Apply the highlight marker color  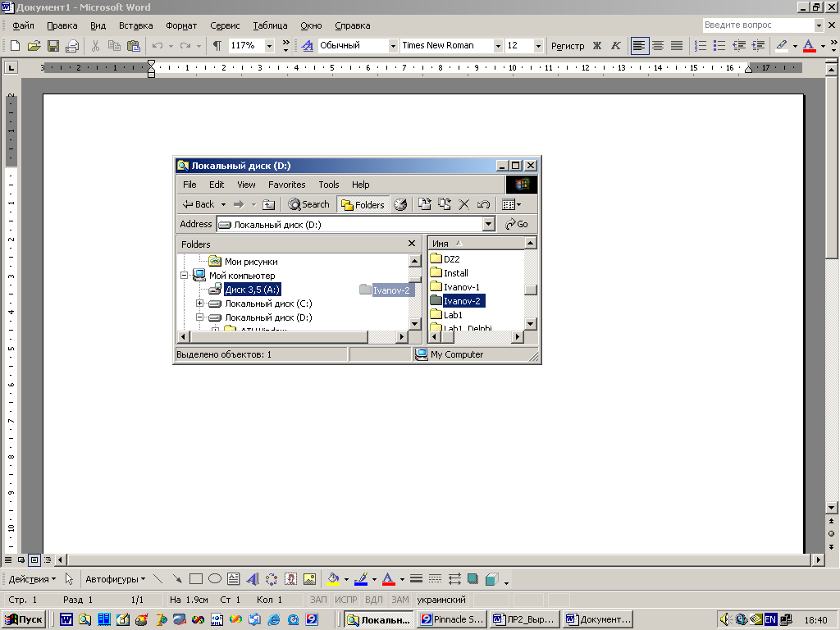782,46
